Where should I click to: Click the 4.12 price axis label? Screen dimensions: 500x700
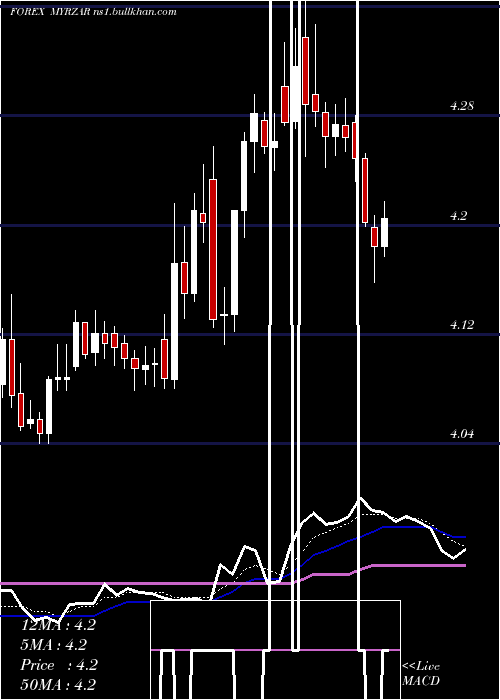pos(461,325)
